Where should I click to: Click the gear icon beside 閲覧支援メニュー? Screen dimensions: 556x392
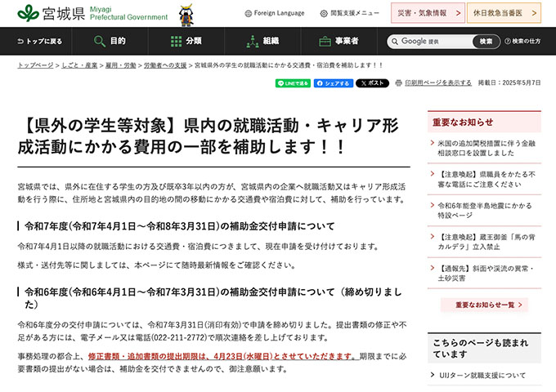[x=324, y=13]
